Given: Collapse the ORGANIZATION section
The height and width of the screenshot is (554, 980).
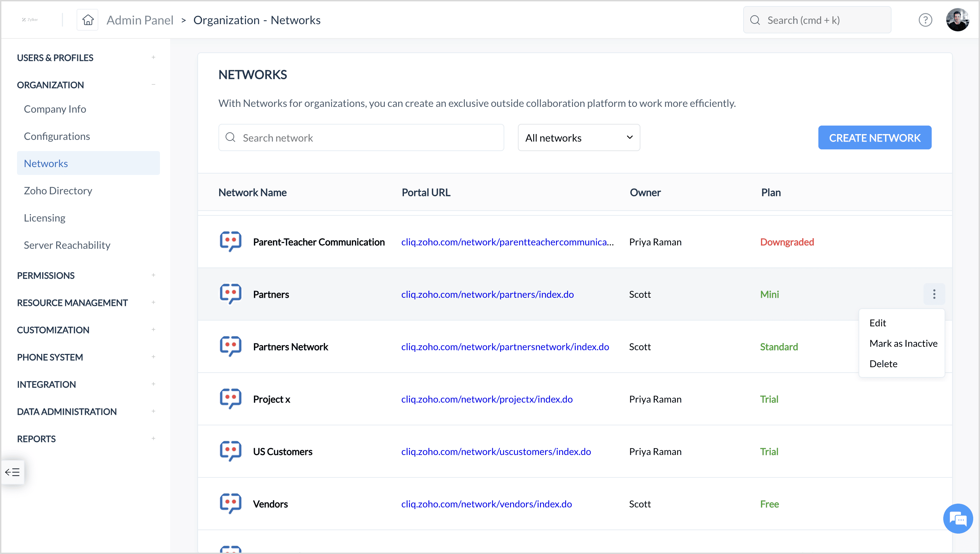Looking at the screenshot, I should (153, 84).
